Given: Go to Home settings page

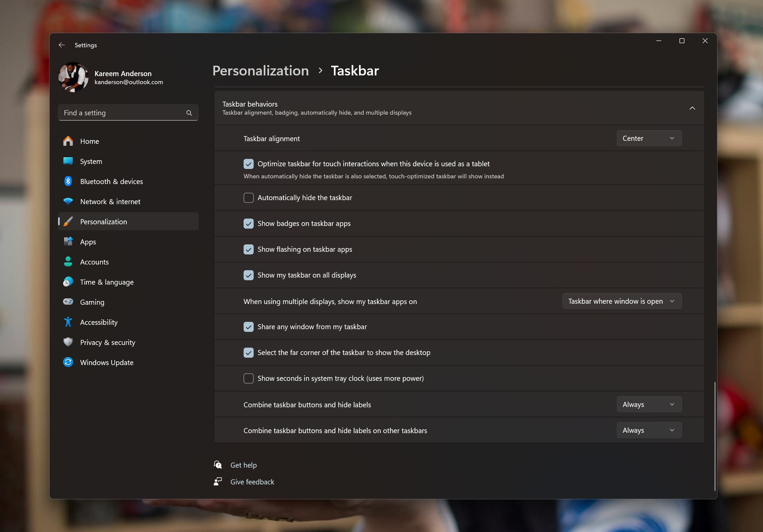Looking at the screenshot, I should pyautogui.click(x=128, y=141).
